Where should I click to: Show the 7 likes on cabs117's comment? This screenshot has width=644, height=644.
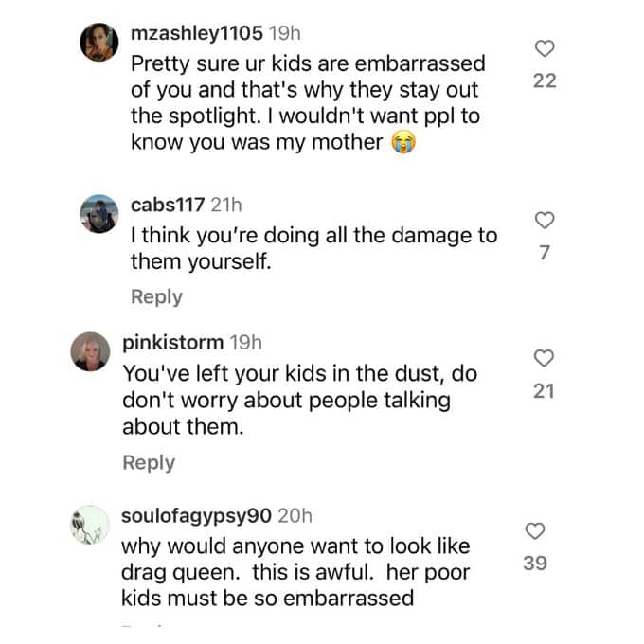[545, 253]
